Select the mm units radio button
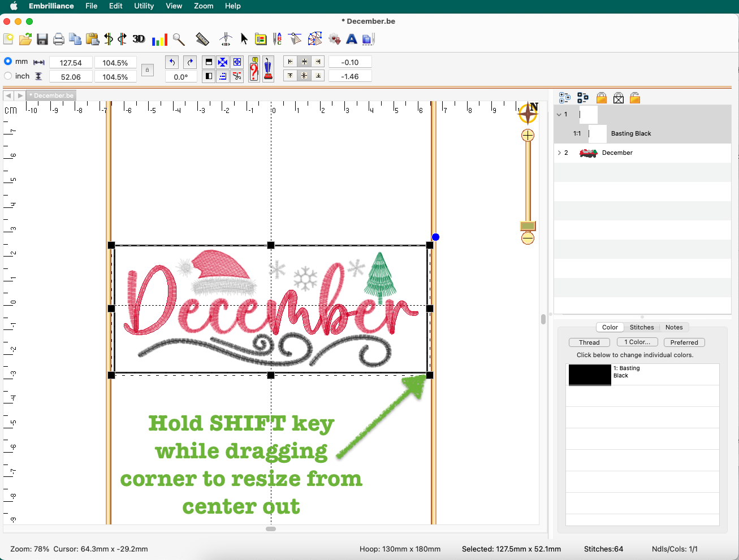The width and height of the screenshot is (739, 560). (x=8, y=61)
